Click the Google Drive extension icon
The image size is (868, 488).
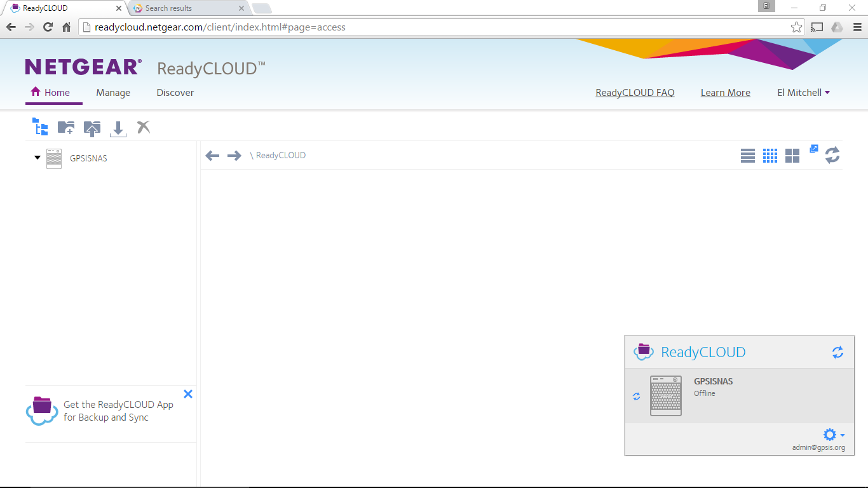tap(837, 27)
